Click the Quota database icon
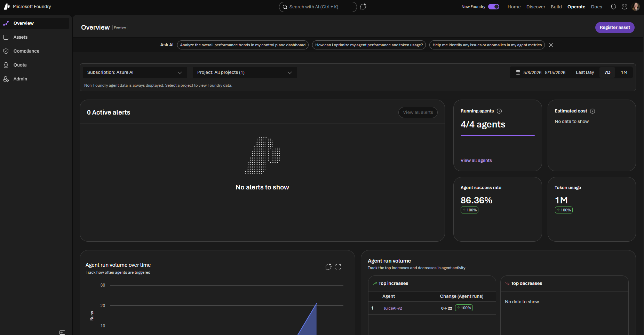Image resolution: width=644 pixels, height=335 pixels. click(x=6, y=65)
